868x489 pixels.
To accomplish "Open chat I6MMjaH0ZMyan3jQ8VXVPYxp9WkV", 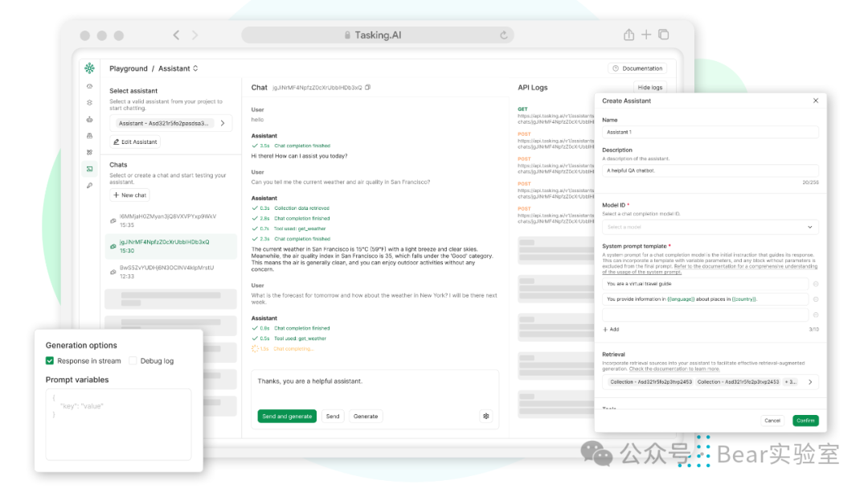I will 170,220.
